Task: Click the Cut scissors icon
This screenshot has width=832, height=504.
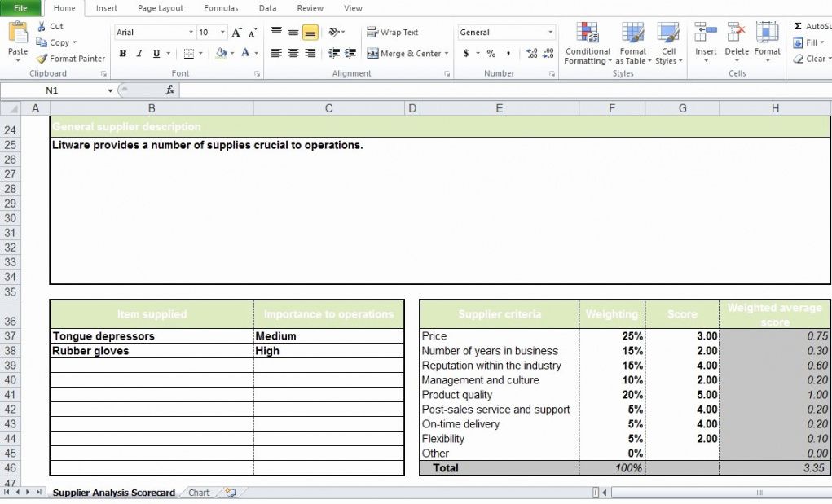Action: point(42,27)
